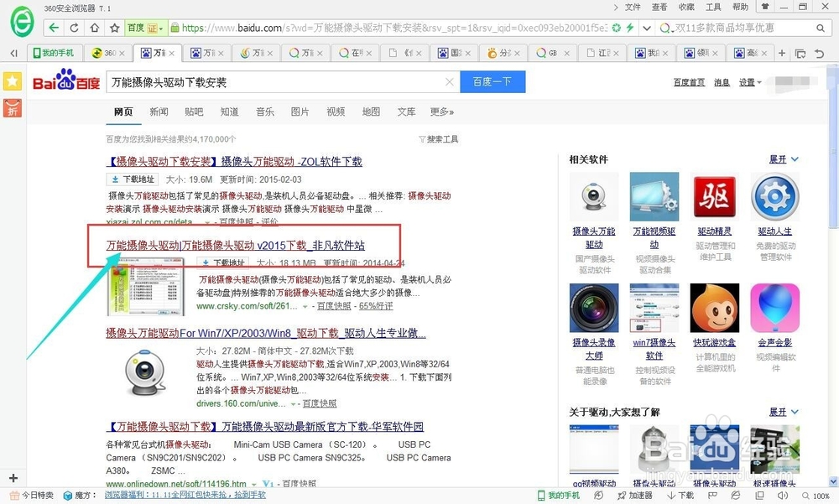Open the yellow star favorites sidebar icon

[13, 81]
